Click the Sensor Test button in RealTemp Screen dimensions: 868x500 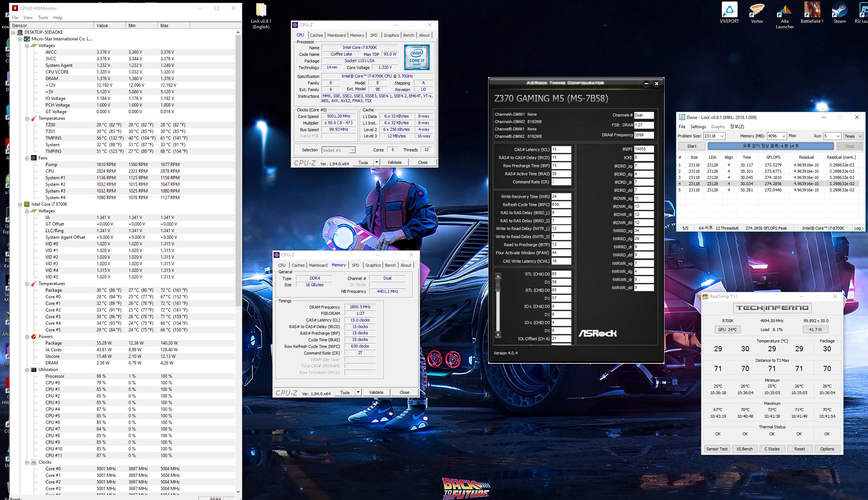click(x=717, y=449)
